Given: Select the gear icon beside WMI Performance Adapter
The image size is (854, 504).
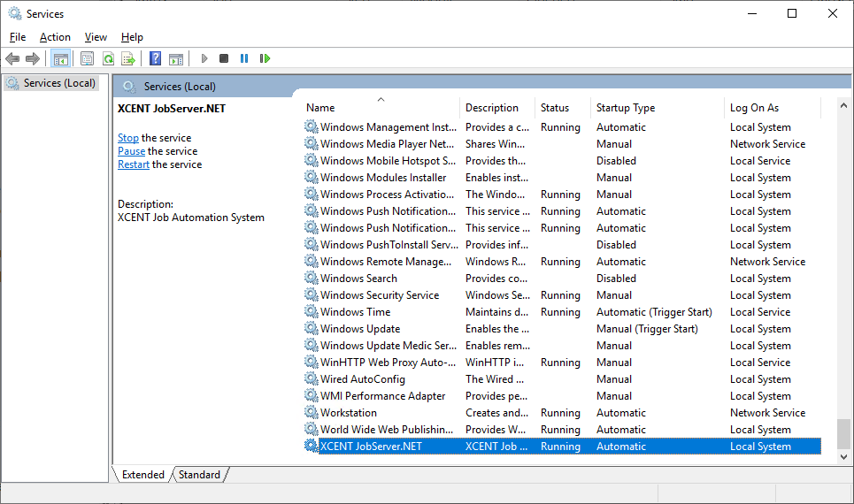Looking at the screenshot, I should pyautogui.click(x=311, y=395).
